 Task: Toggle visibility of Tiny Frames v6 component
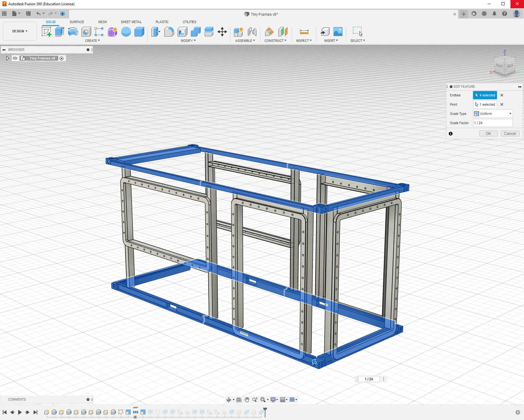[15, 58]
